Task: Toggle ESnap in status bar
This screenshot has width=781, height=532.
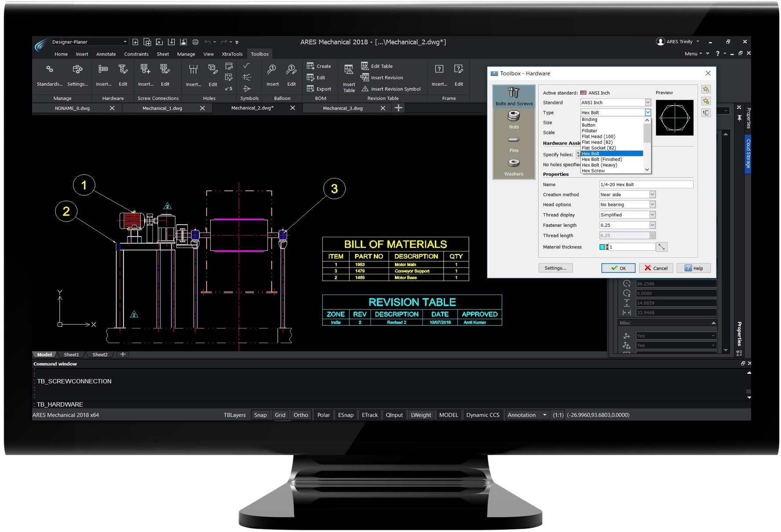Action: tap(346, 415)
